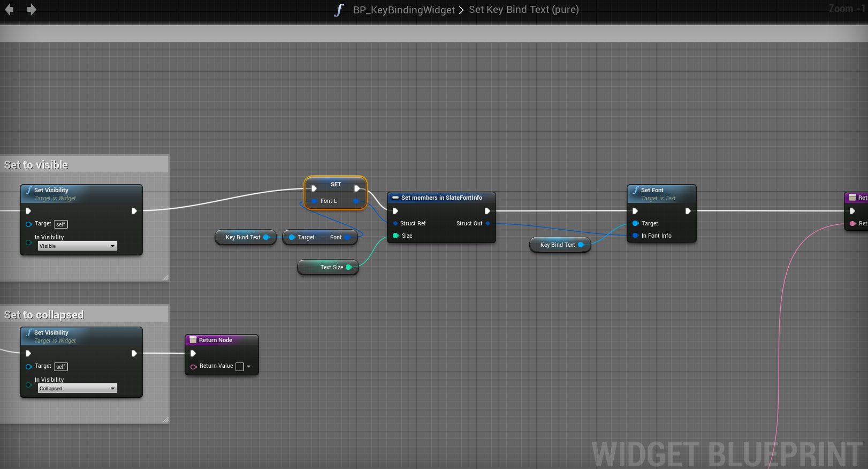Click the Set members in SlateFontInfo header icon
This screenshot has height=469, width=868.
[x=395, y=198]
